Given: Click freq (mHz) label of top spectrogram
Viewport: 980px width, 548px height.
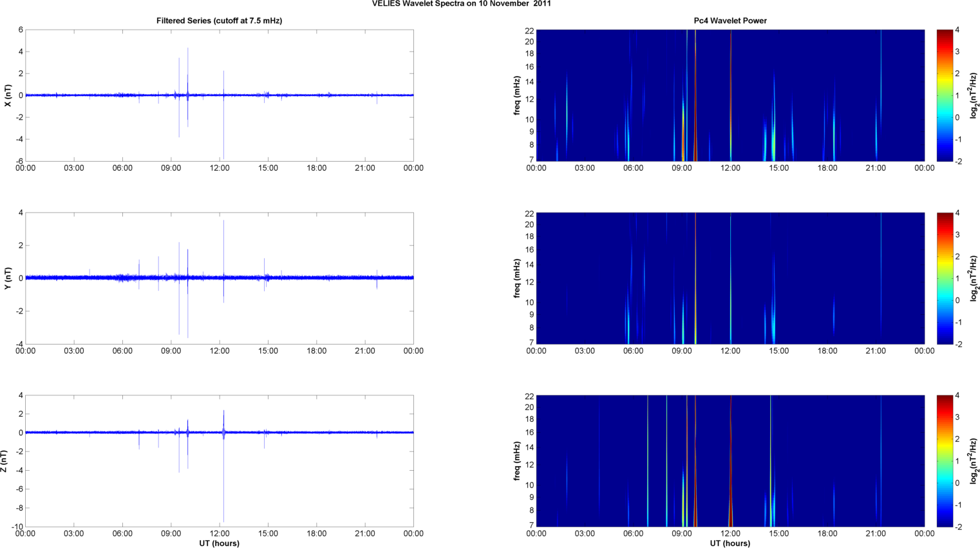Looking at the screenshot, I should [x=517, y=95].
